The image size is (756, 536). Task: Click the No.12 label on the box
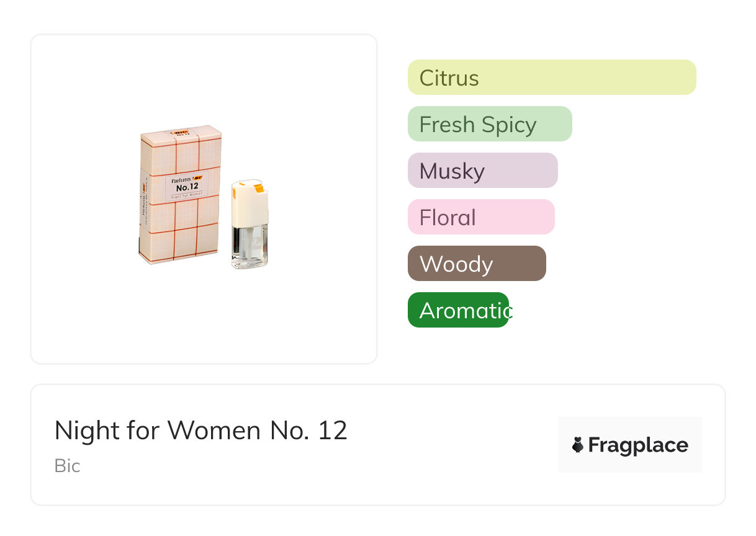[x=186, y=187]
